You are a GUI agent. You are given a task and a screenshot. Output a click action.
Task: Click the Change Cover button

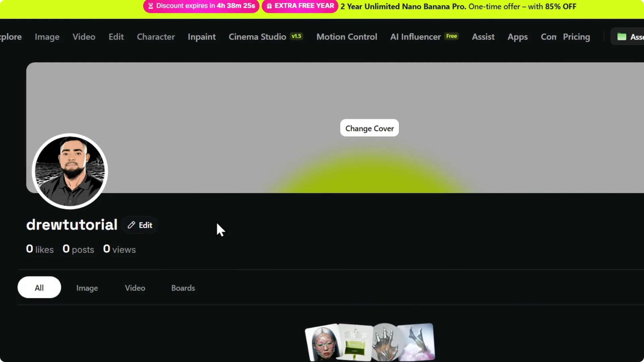[369, 128]
